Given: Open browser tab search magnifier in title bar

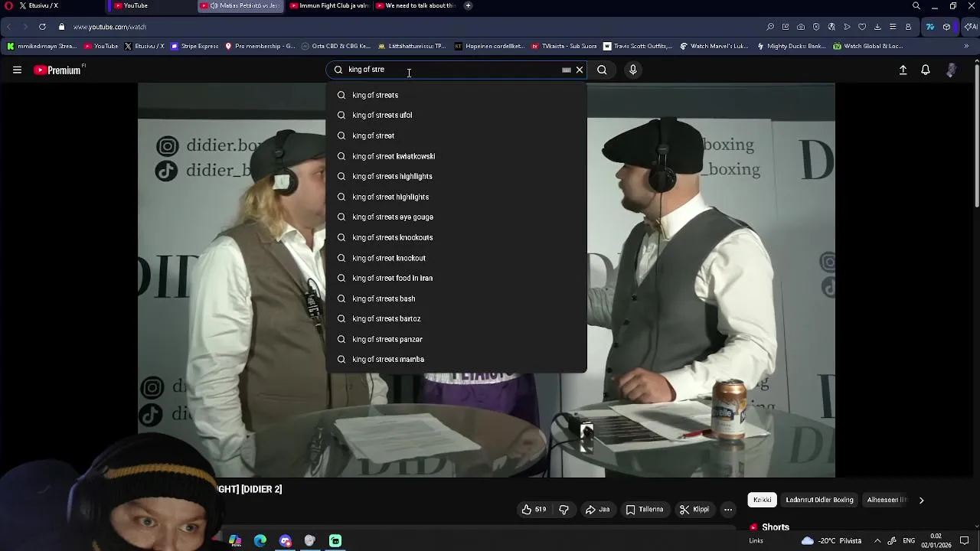Looking at the screenshot, I should coord(916,5).
